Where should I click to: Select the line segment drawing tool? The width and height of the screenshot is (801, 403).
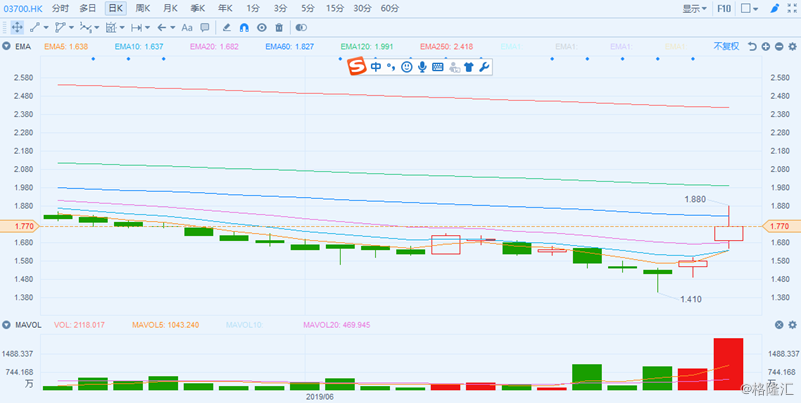(35, 27)
